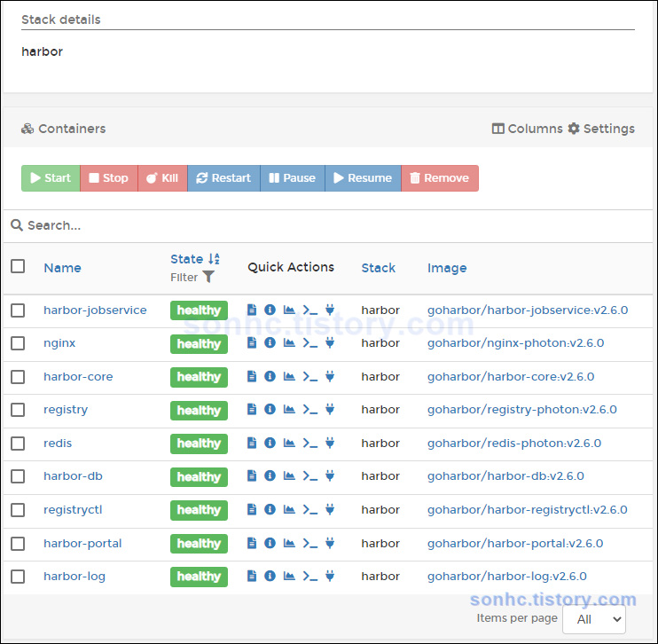The height and width of the screenshot is (644, 658).
Task: Click the Resume button
Action: click(x=363, y=178)
